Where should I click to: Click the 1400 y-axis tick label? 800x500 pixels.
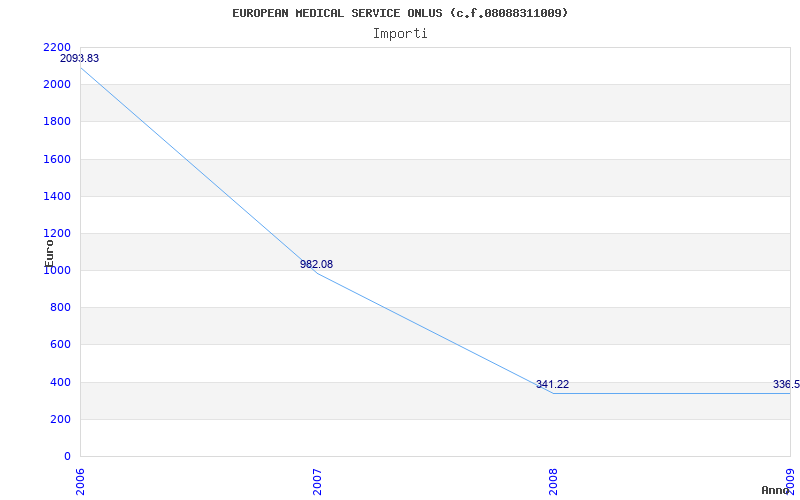(57, 196)
